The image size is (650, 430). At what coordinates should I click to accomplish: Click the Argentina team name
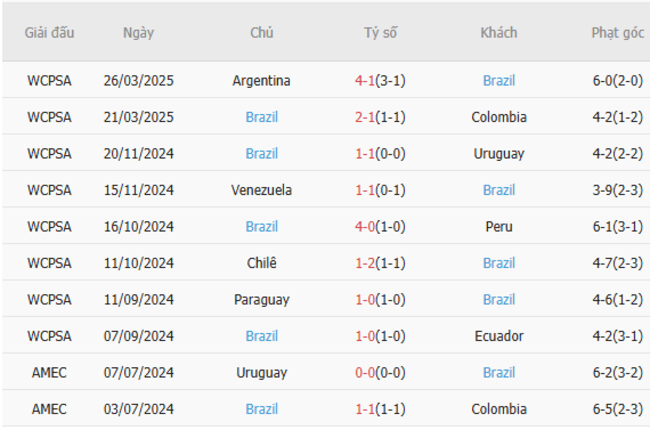(x=261, y=81)
